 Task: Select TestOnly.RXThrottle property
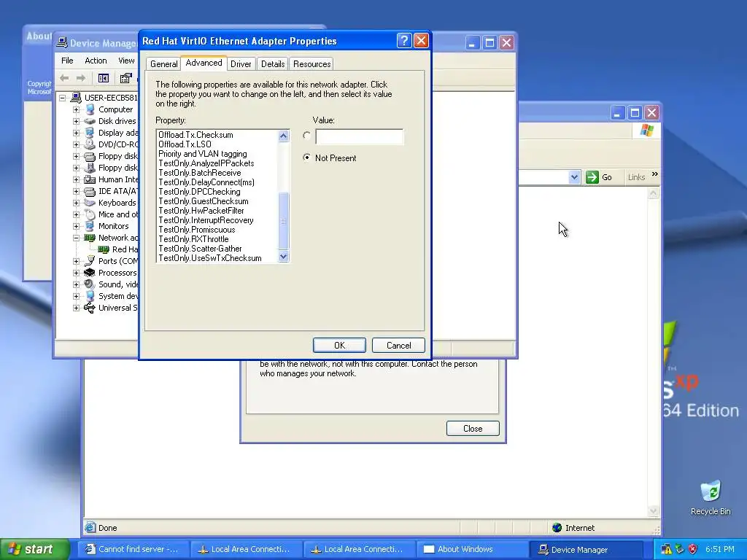pos(193,239)
